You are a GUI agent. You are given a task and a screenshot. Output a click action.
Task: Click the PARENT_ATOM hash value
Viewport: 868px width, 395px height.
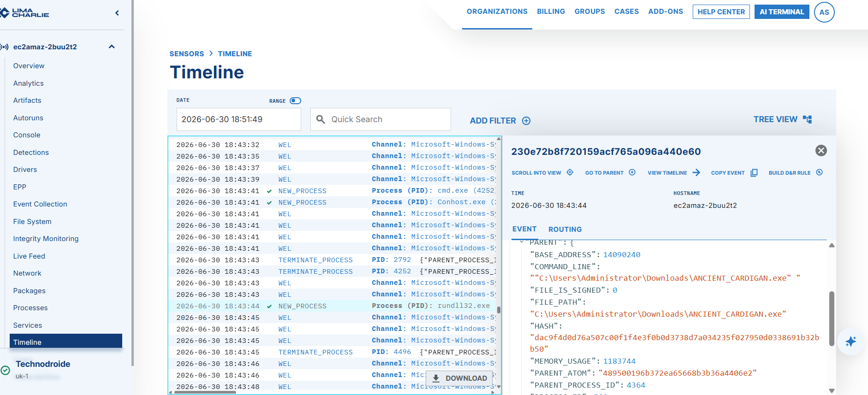[x=678, y=373]
